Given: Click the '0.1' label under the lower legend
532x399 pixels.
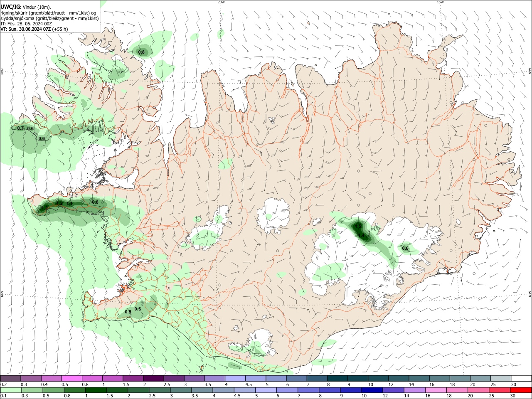Looking at the screenshot, I should pyautogui.click(x=3, y=396).
